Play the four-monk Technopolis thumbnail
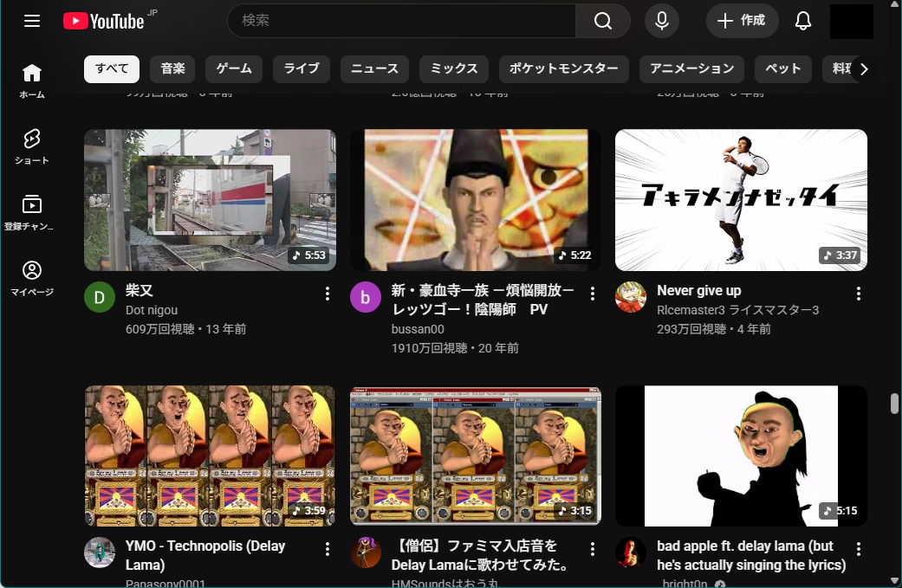This screenshot has width=902, height=588. (x=210, y=456)
